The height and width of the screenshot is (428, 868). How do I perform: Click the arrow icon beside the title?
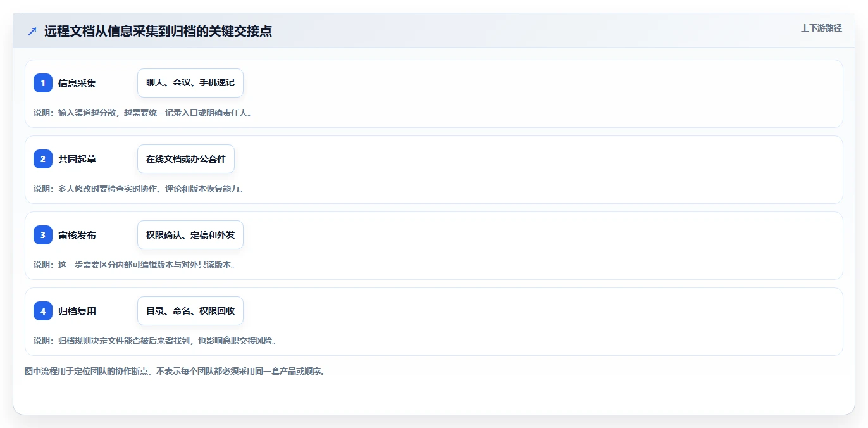[x=32, y=31]
